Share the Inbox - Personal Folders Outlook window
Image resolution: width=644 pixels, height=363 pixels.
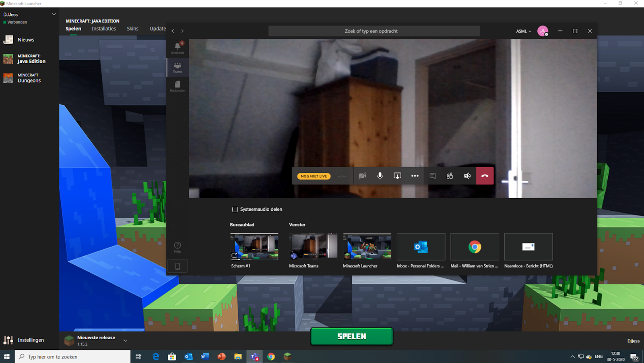pos(421,247)
